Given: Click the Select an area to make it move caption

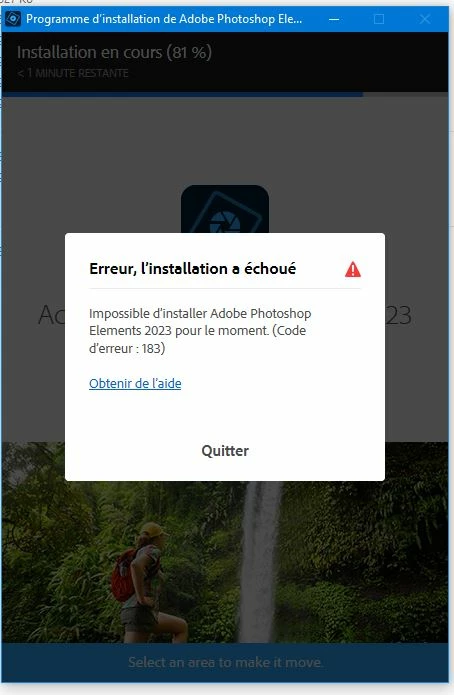Looking at the screenshot, I should (x=225, y=662).
